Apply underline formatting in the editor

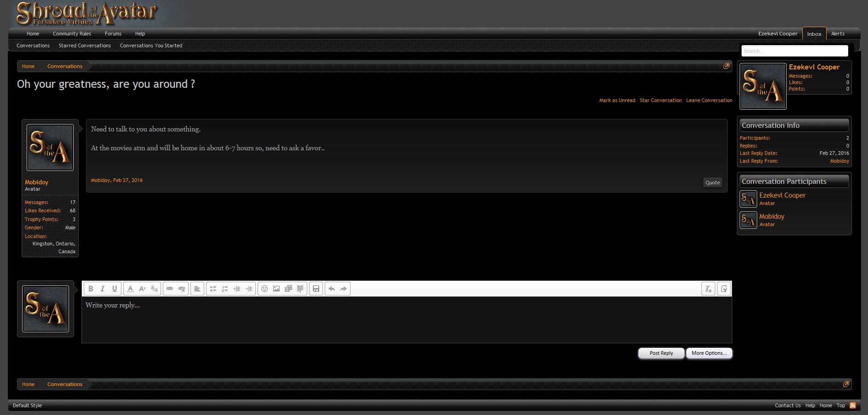pyautogui.click(x=115, y=289)
